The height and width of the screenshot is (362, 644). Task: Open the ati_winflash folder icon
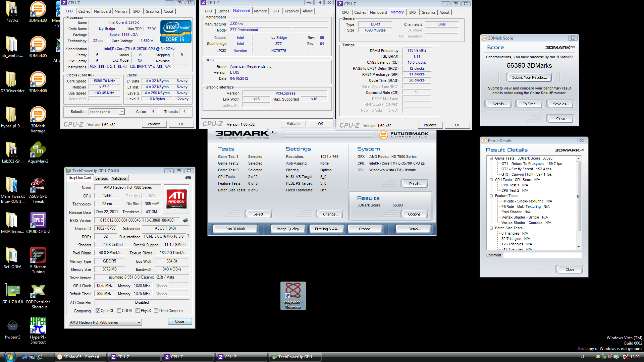[12, 47]
